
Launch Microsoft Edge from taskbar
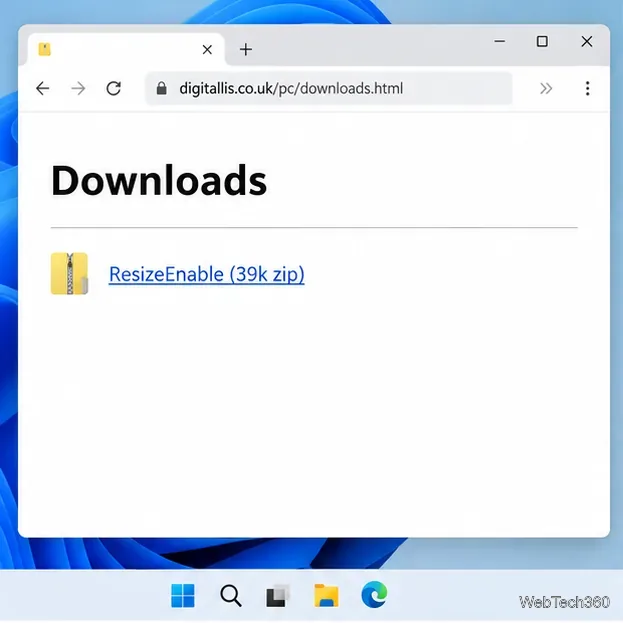click(374, 595)
